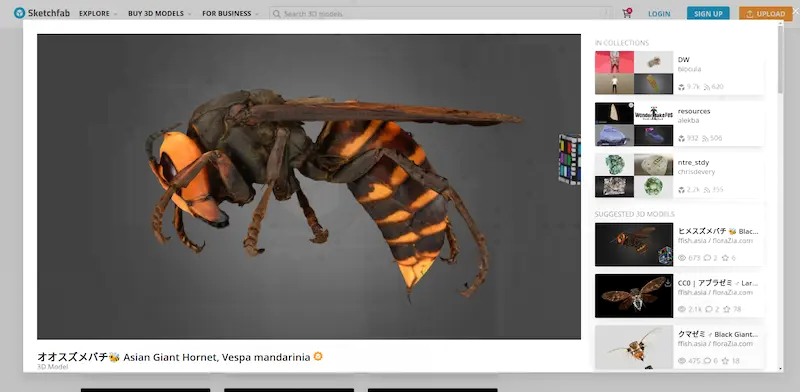Open the クマゼミ Black Giant model thumbnail
The height and width of the screenshot is (392, 800).
634,348
